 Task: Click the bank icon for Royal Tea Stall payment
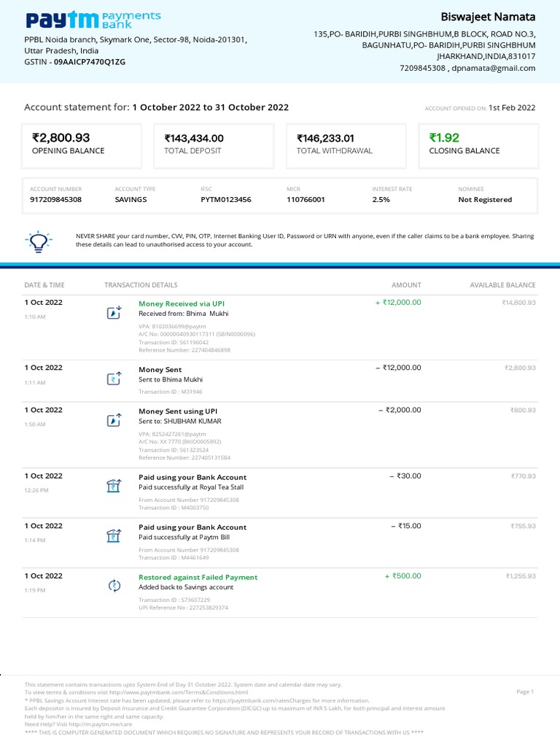[114, 486]
